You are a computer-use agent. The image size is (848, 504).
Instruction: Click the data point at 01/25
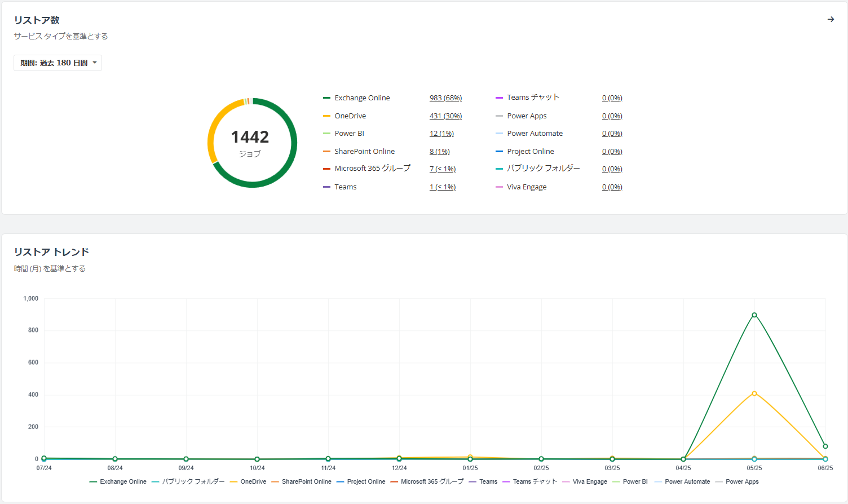coord(470,458)
